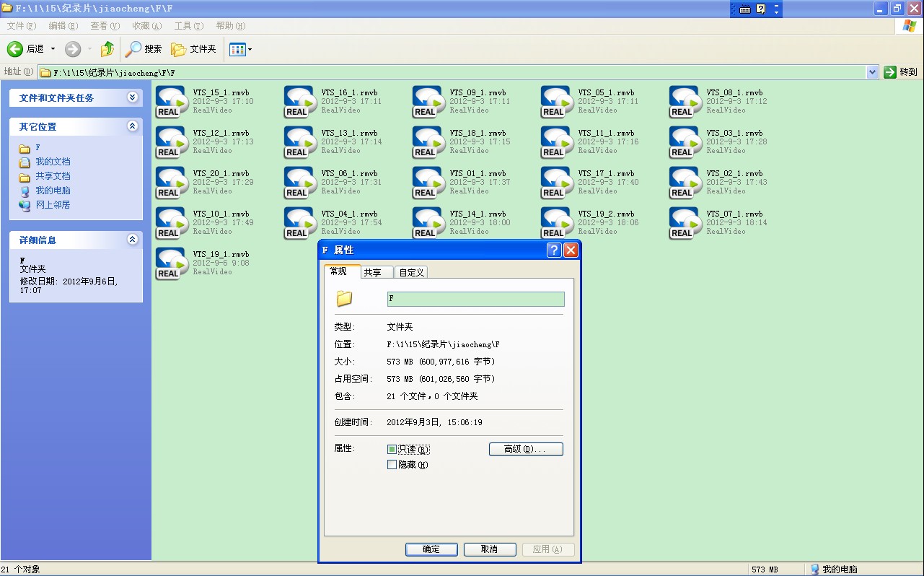
Task: Click the 高级(D)... button
Action: (x=526, y=449)
